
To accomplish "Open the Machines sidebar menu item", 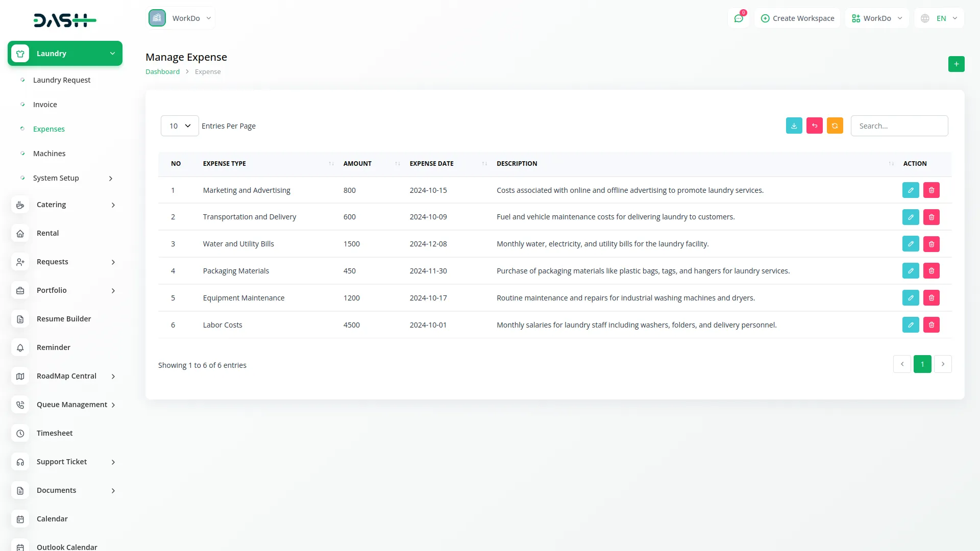I will point(49,153).
